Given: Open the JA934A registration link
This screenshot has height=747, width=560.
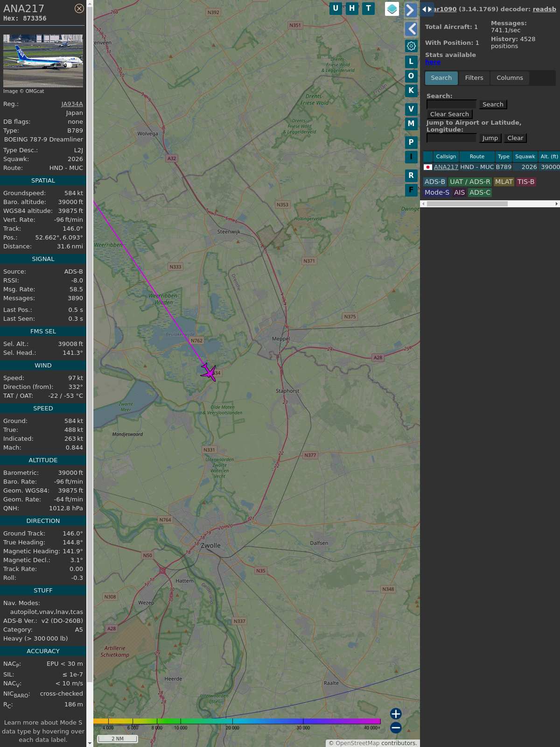Looking at the screenshot, I should tap(72, 104).
